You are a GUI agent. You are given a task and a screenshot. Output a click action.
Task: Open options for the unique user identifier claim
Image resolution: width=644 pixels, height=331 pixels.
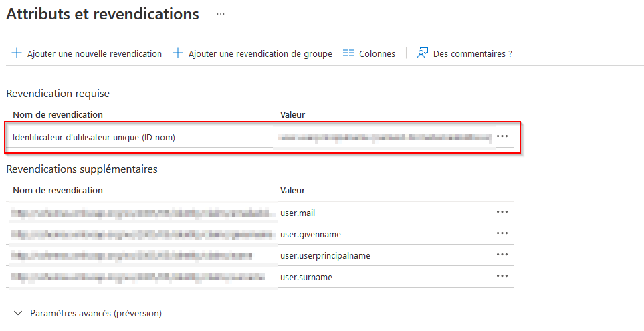tap(502, 136)
